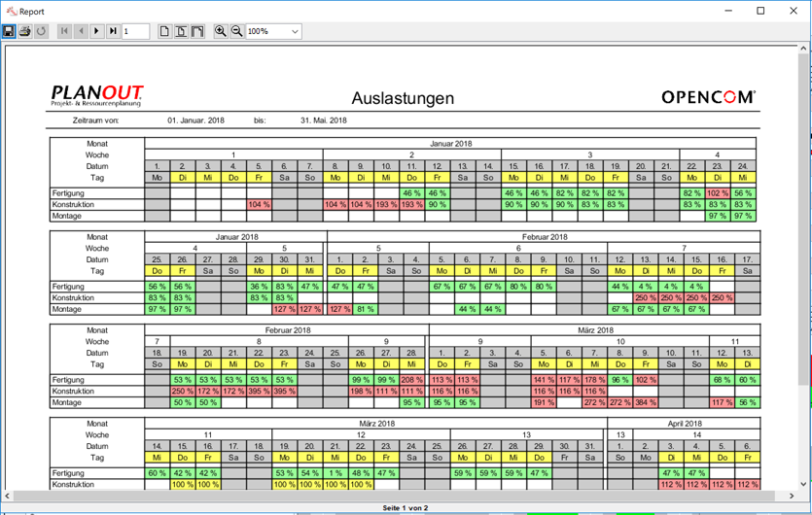Zoom out with the magnifier minus icon
The height and width of the screenshot is (515, 812).
236,31
